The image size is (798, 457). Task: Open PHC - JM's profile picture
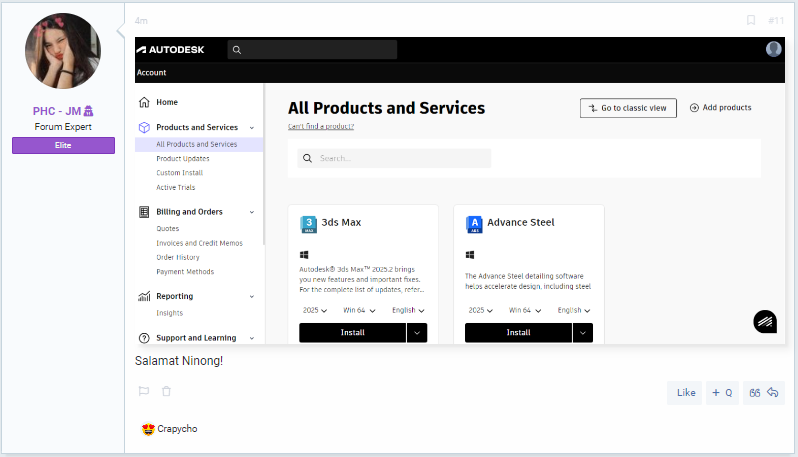point(63,51)
